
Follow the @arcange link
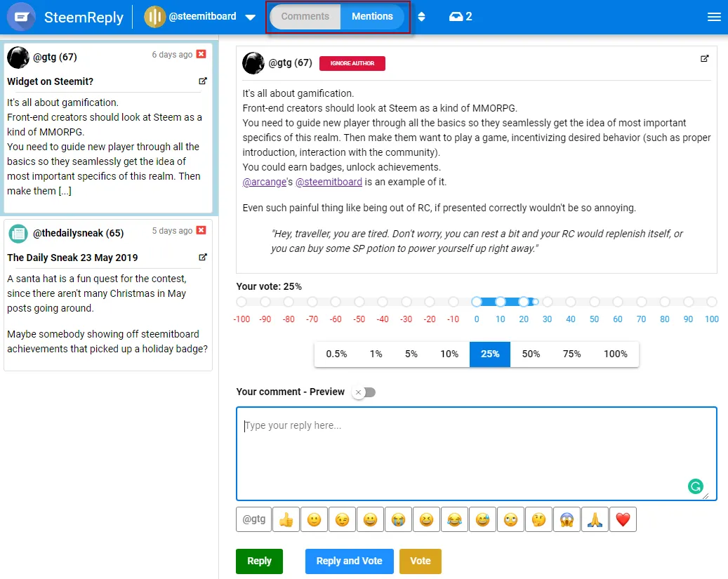pyautogui.click(x=264, y=182)
